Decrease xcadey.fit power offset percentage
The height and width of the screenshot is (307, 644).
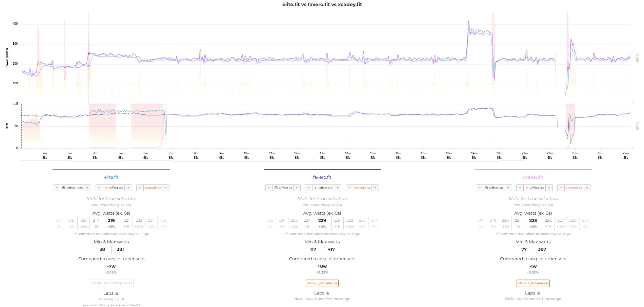tap(520, 188)
